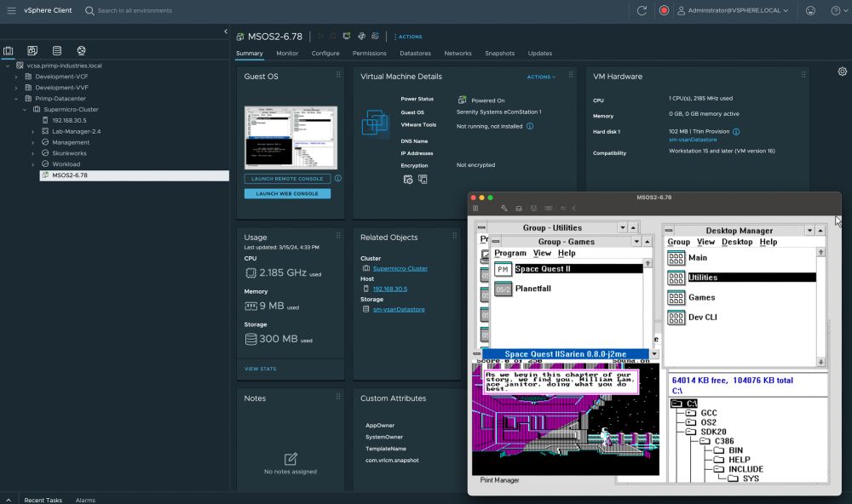Open the Configure tab
The width and height of the screenshot is (852, 504).
tap(325, 54)
